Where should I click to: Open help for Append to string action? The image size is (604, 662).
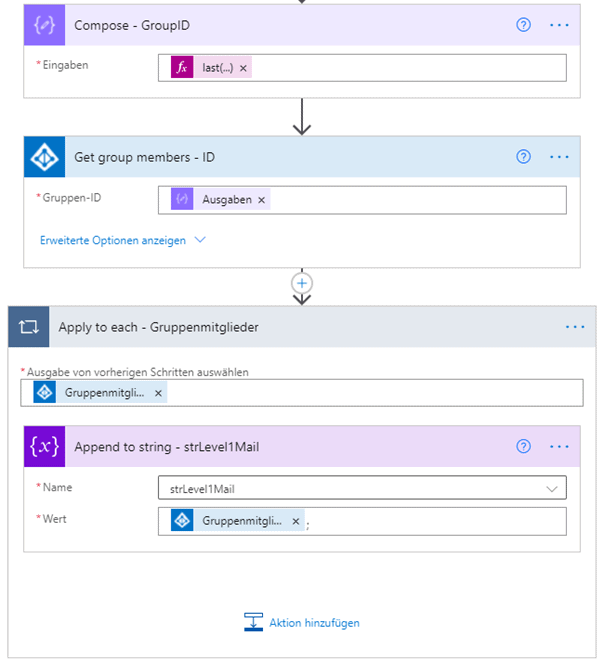(x=523, y=446)
